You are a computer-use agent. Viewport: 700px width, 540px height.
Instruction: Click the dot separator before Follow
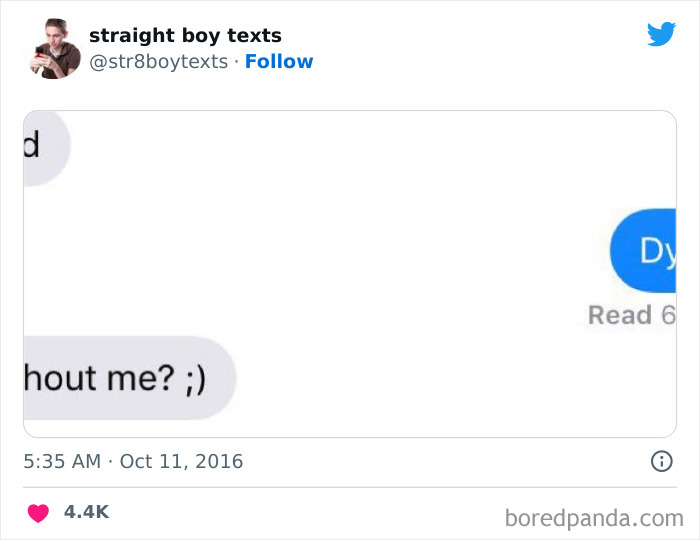pyautogui.click(x=236, y=62)
